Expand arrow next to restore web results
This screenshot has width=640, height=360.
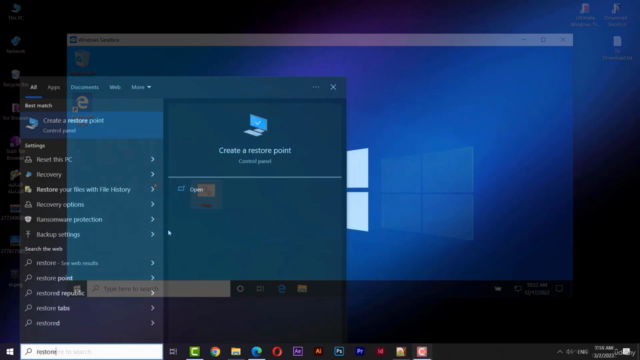tap(153, 263)
